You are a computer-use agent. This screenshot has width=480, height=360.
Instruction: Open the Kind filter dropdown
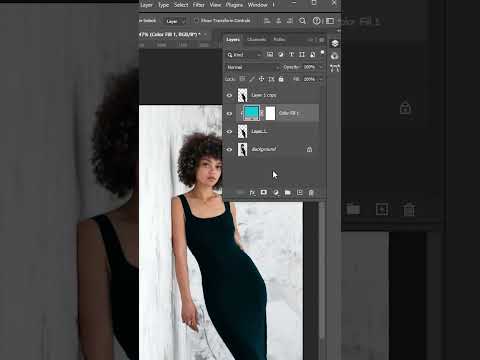click(x=244, y=55)
